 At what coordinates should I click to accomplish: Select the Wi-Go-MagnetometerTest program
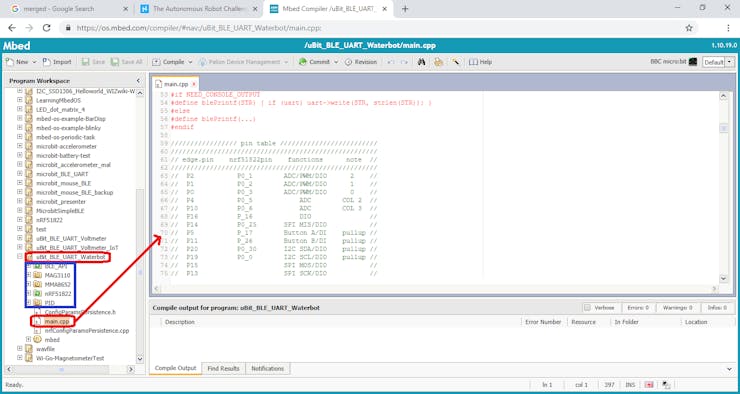click(x=70, y=359)
